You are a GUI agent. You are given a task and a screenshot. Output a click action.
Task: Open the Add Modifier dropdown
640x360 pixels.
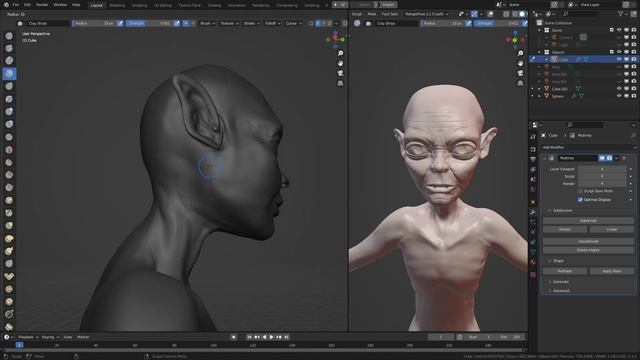click(589, 147)
